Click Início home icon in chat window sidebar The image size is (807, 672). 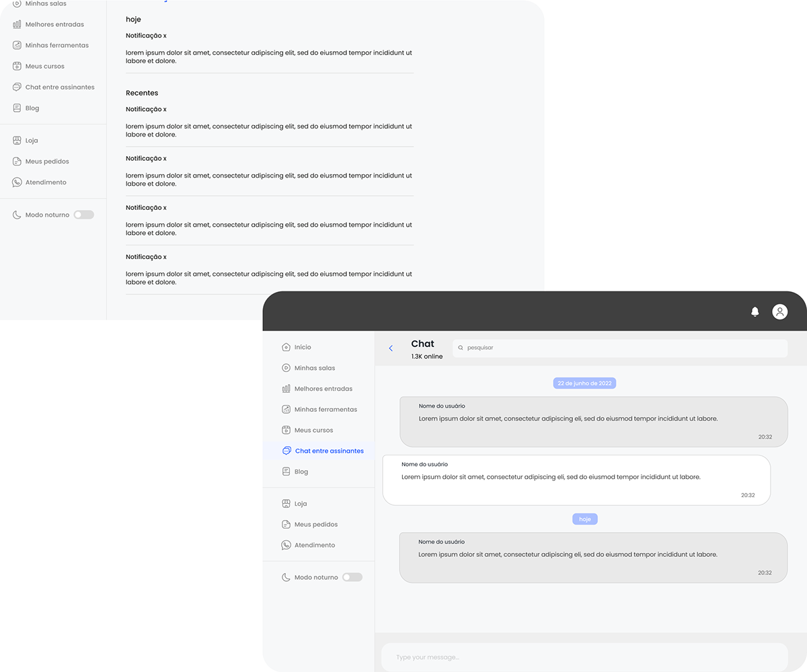click(x=286, y=347)
